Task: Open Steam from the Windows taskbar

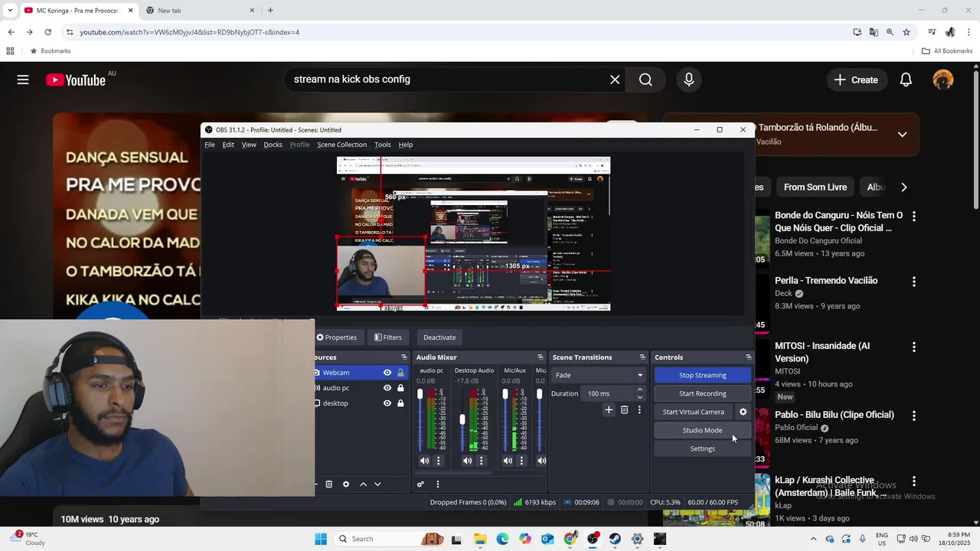Action: coord(615,539)
